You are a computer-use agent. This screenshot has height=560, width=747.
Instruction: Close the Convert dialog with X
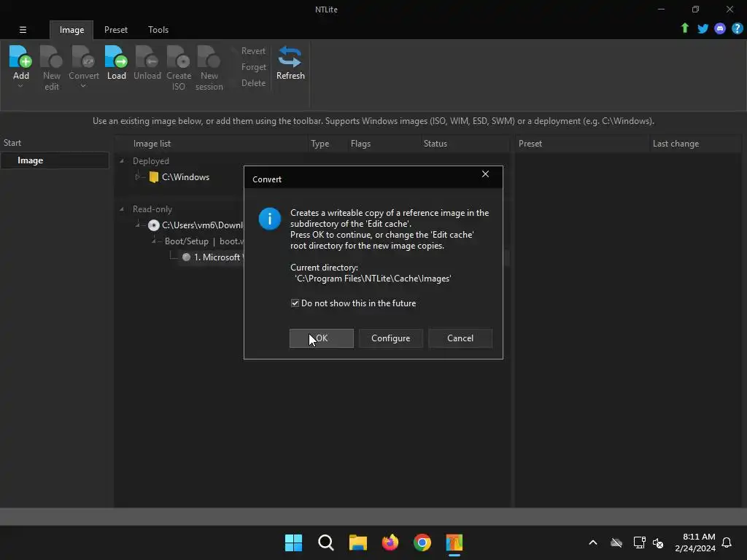(485, 174)
